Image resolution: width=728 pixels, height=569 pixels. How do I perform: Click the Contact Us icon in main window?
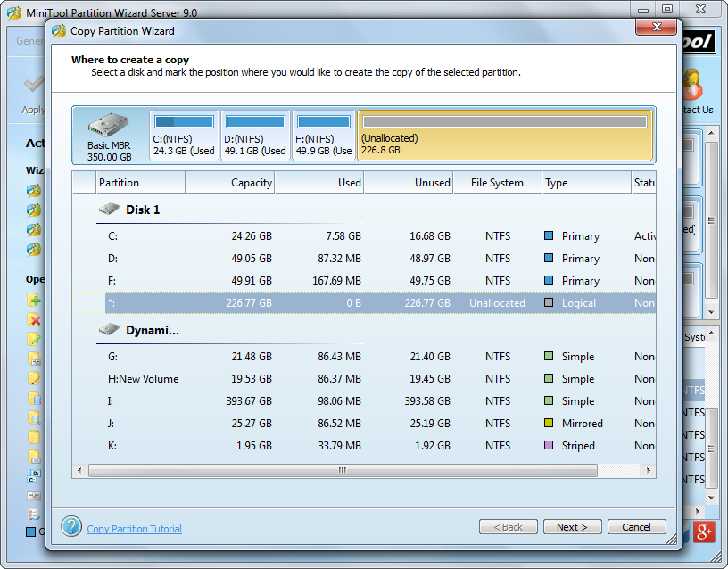(x=694, y=85)
